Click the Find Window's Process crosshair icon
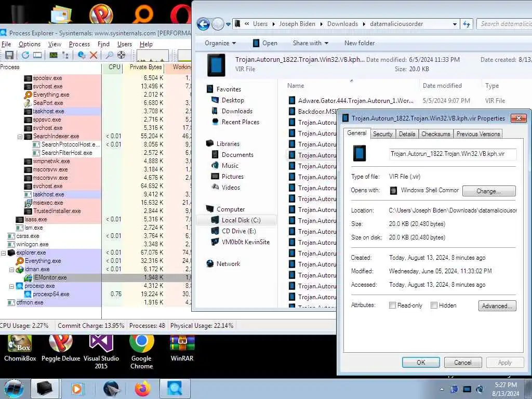This screenshot has height=399, width=532. [x=121, y=55]
